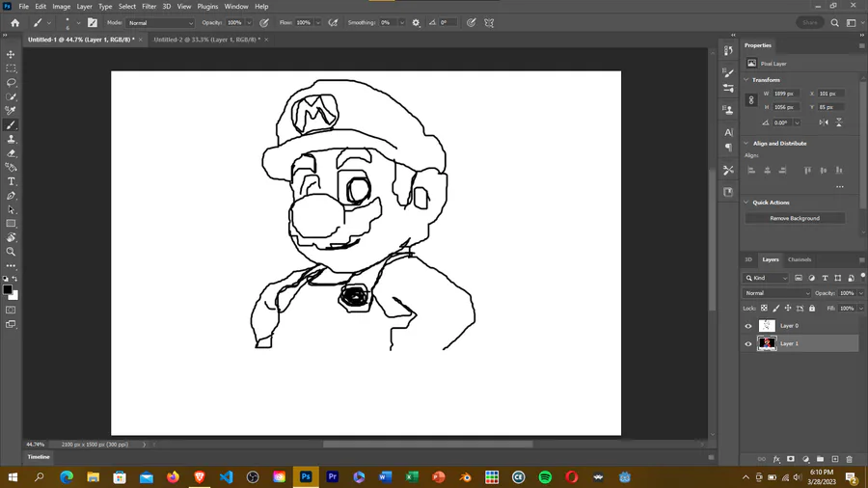Open the Plugins menu

tap(207, 7)
